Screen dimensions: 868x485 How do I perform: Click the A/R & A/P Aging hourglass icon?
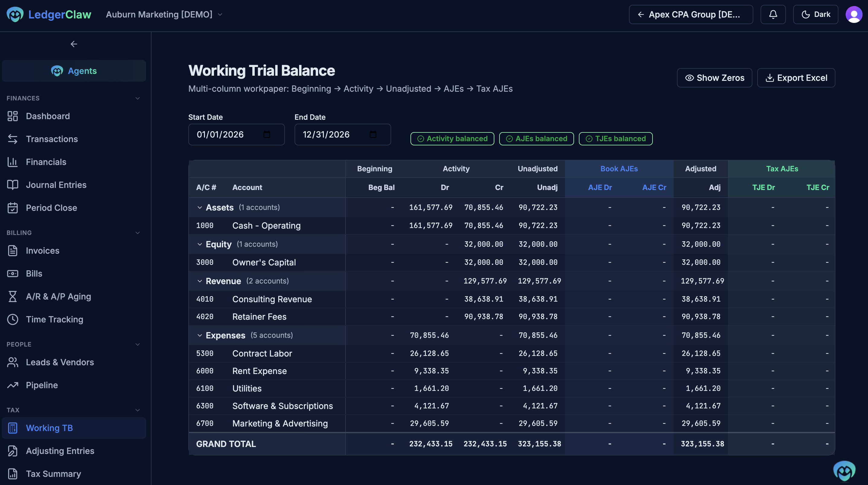(x=12, y=296)
